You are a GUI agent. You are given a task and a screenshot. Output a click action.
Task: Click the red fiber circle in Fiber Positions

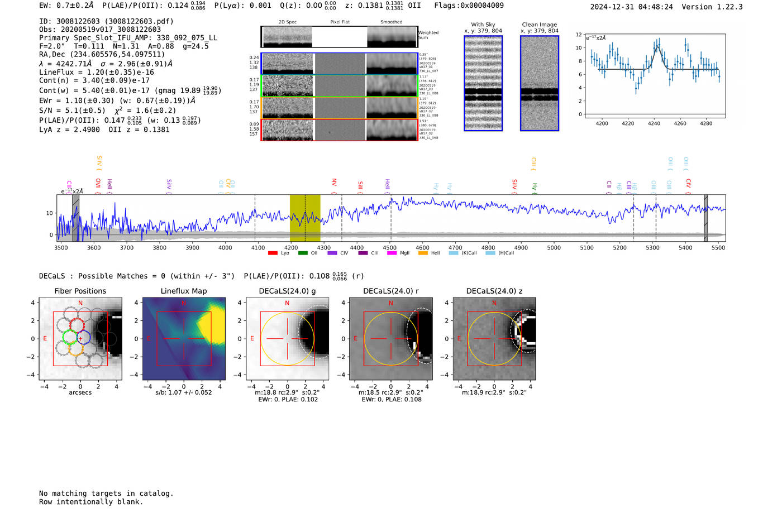coord(77,325)
